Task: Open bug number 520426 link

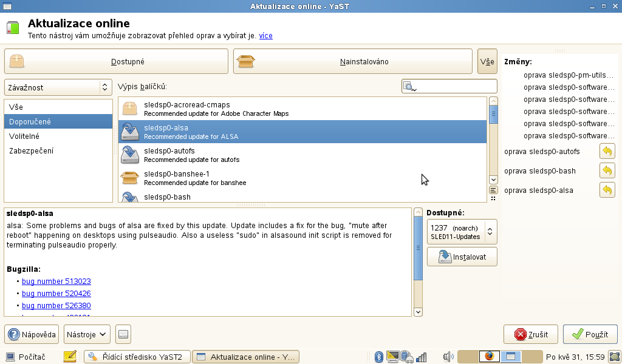Action: [x=56, y=294]
